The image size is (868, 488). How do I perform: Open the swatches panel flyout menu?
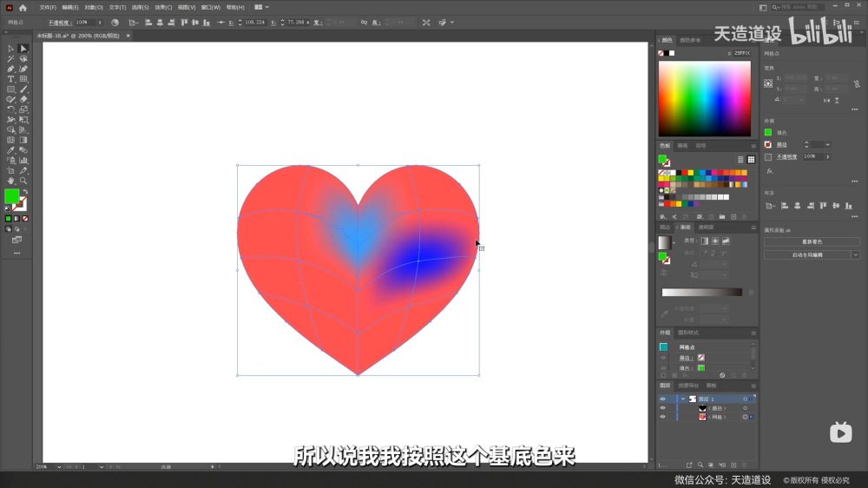coord(753,146)
